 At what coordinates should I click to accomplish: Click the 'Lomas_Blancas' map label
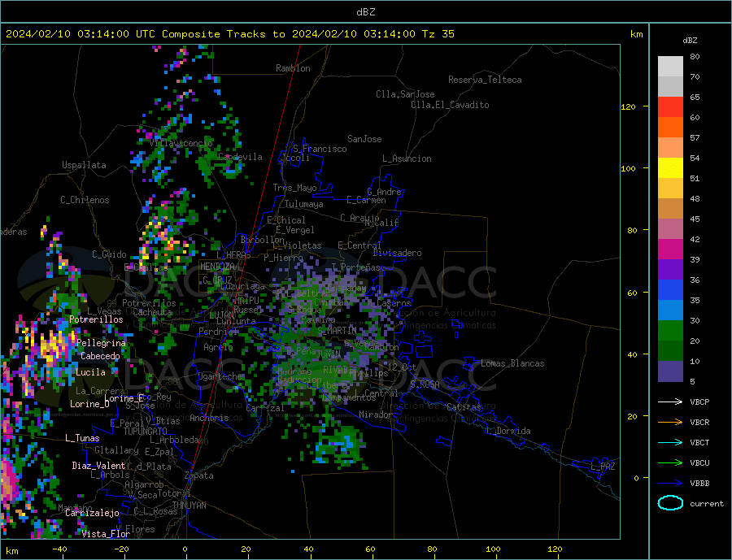pos(512,363)
